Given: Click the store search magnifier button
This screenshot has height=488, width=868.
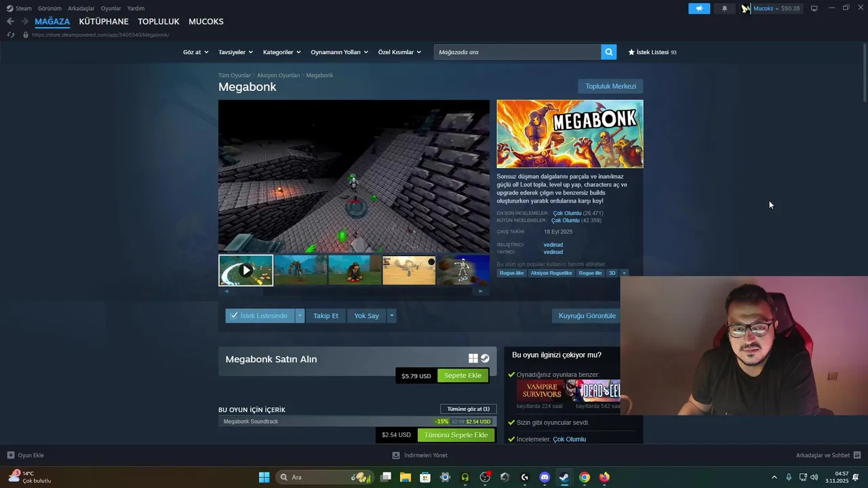Looking at the screenshot, I should 608,52.
